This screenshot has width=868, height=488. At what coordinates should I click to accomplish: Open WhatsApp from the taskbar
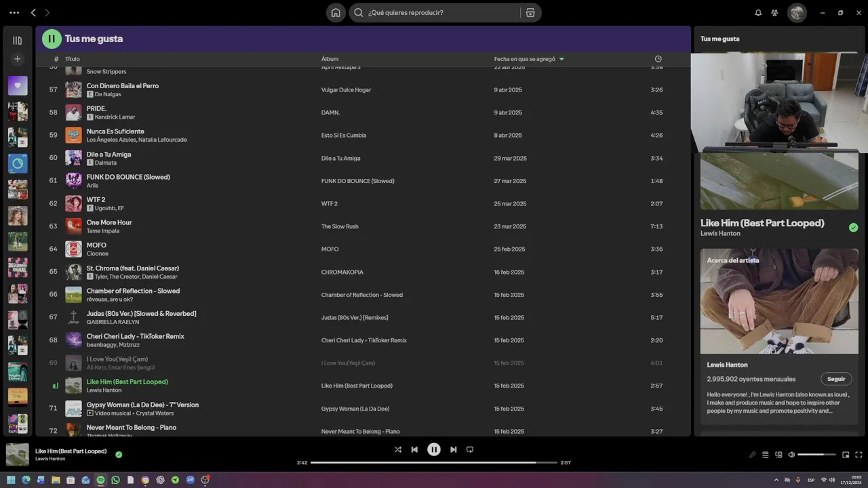(x=115, y=480)
